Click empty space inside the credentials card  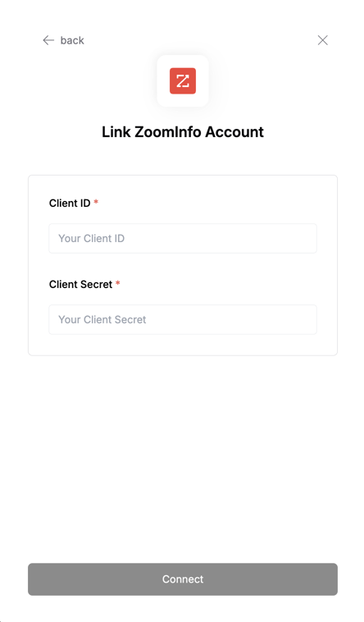(x=183, y=345)
